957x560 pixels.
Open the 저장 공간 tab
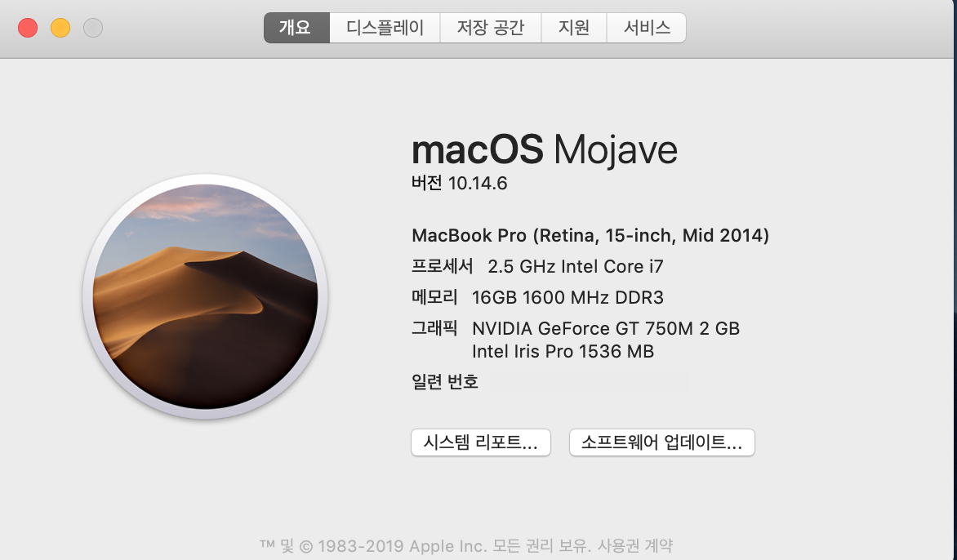(491, 28)
